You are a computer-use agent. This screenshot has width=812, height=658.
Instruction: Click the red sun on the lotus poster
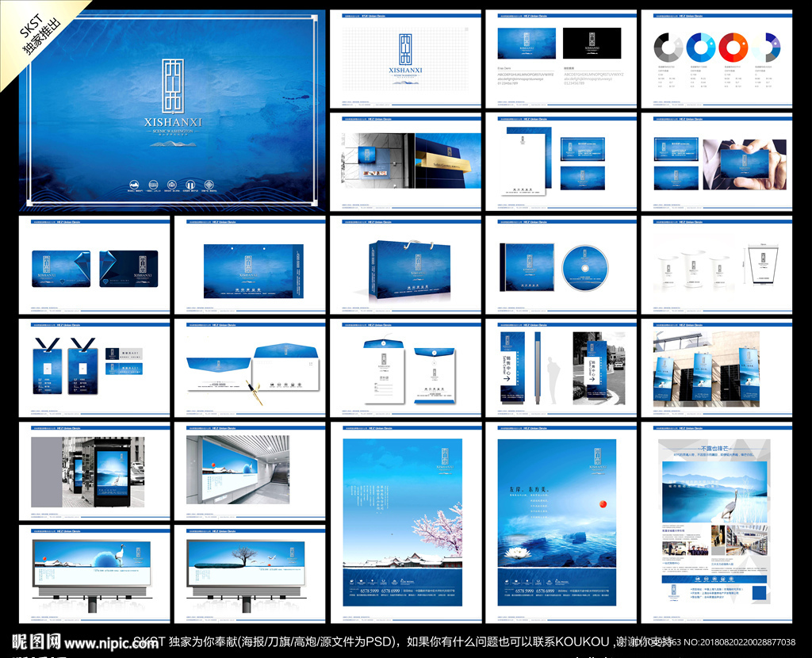pyautogui.click(x=603, y=503)
